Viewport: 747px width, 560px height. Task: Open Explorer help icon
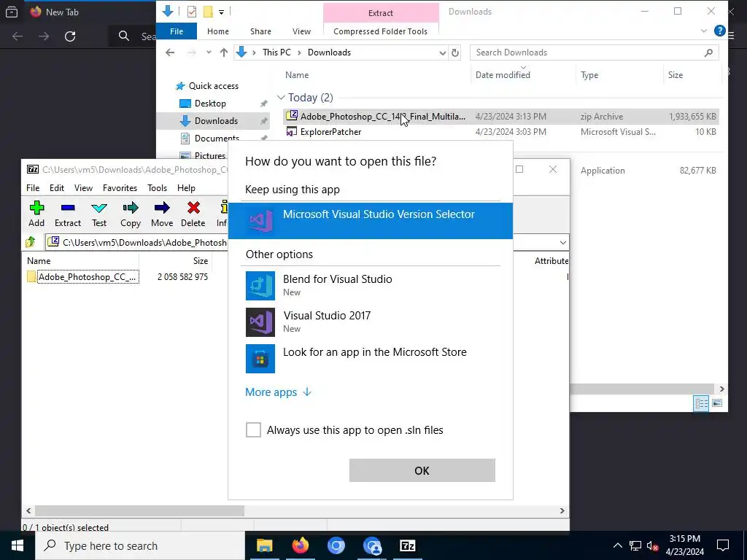(x=720, y=31)
